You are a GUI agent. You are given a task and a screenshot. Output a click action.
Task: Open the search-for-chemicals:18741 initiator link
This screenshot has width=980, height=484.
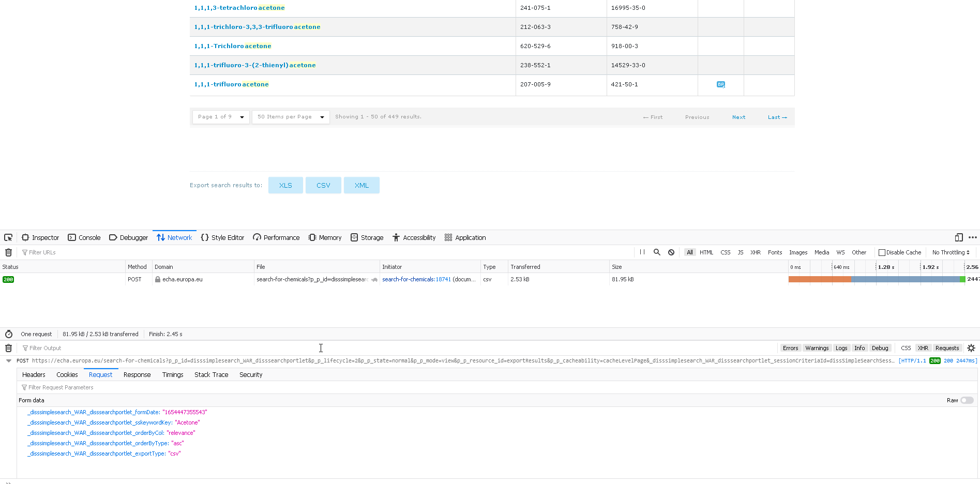tap(416, 279)
